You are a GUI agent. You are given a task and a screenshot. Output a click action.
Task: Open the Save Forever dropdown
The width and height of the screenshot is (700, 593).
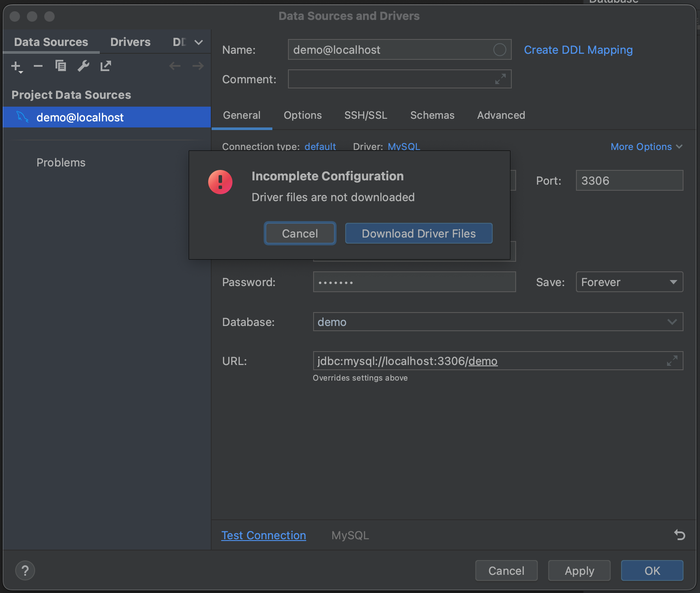[629, 282]
